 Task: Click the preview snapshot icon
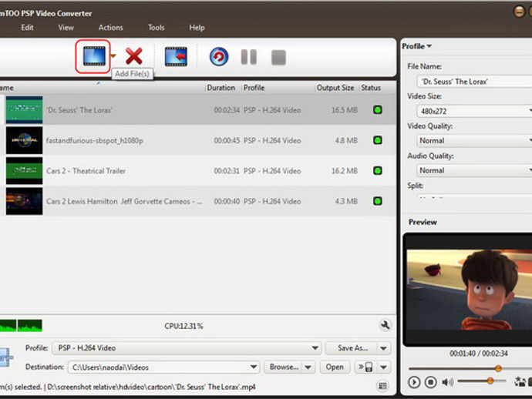coord(520,382)
